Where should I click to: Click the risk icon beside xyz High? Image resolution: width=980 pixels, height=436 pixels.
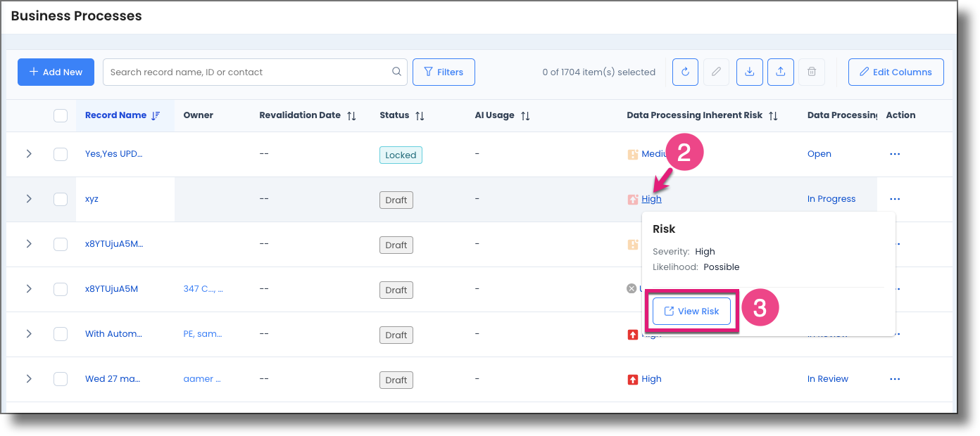tap(632, 199)
